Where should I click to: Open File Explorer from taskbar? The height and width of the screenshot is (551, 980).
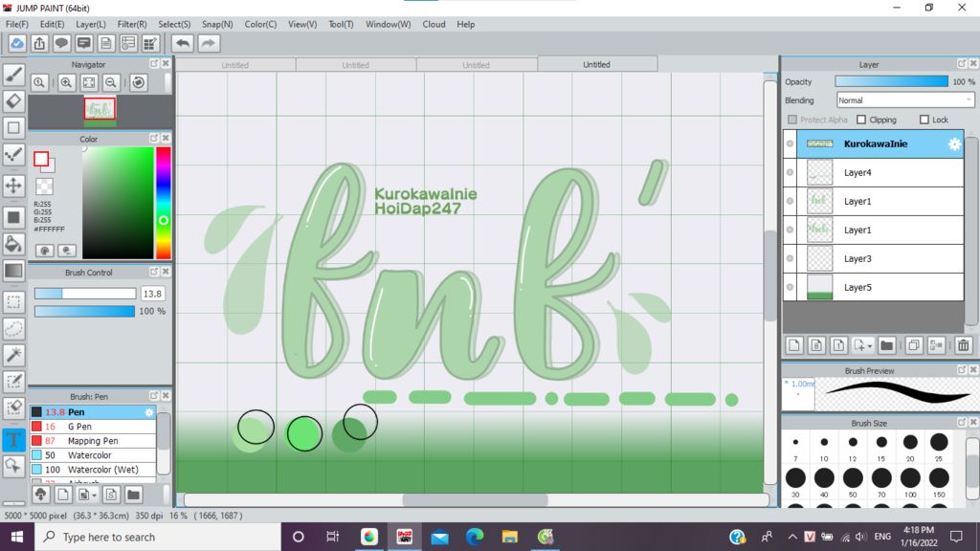click(x=510, y=537)
